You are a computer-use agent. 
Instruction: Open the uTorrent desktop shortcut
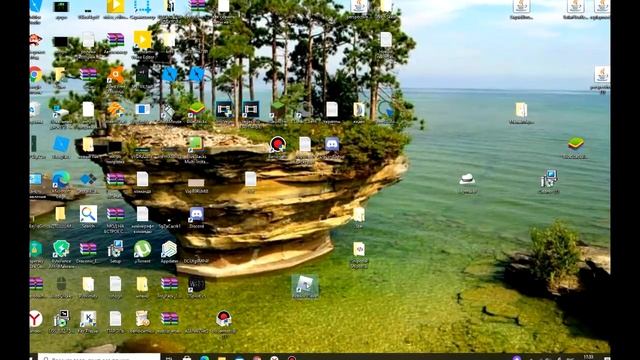click(x=142, y=249)
